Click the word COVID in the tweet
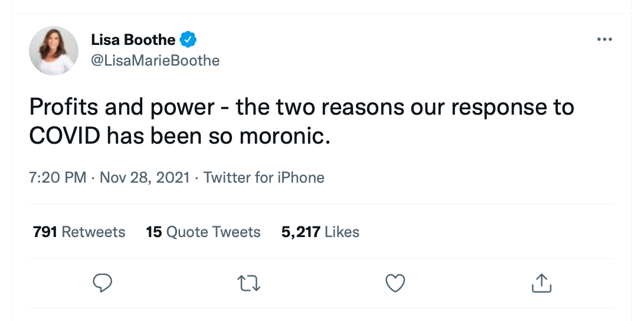Image resolution: width=644 pixels, height=321 pixels. click(65, 136)
